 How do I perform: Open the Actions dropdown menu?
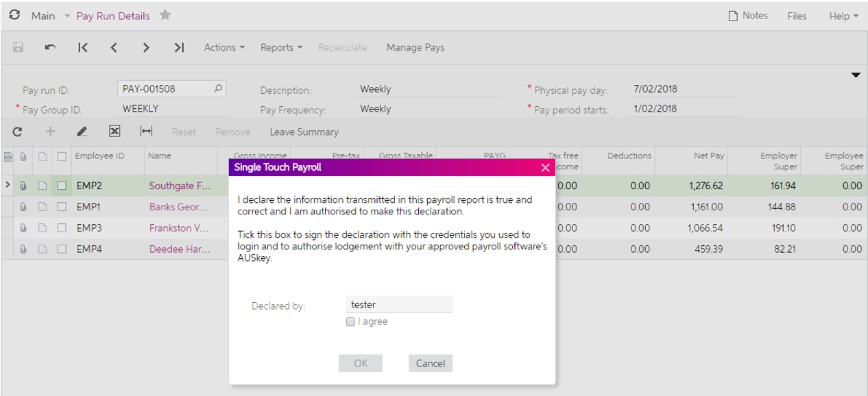click(x=224, y=48)
